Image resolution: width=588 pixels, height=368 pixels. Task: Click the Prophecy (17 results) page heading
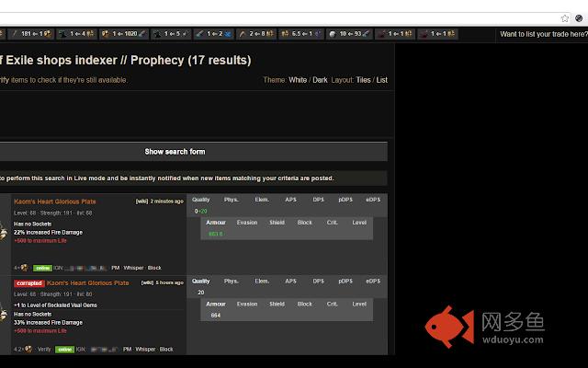point(190,60)
